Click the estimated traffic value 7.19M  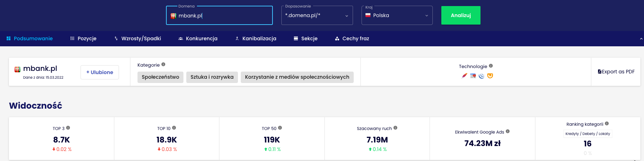click(x=377, y=140)
